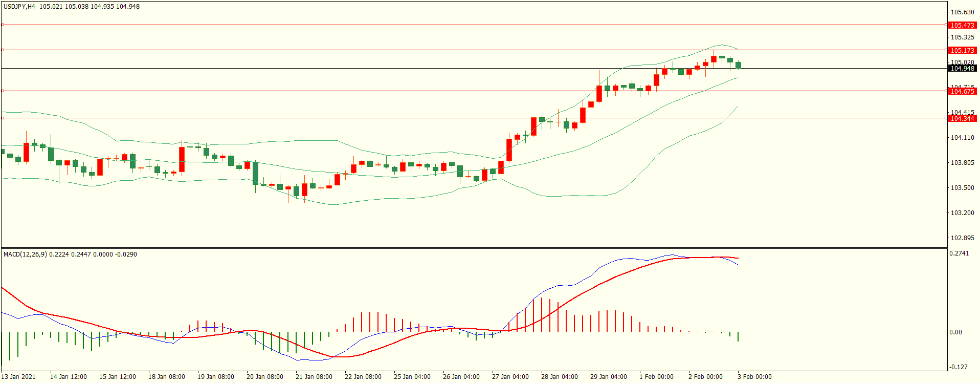This screenshot has width=980, height=383.
Task: Click the 103.500 price scale value
Action: (x=962, y=188)
